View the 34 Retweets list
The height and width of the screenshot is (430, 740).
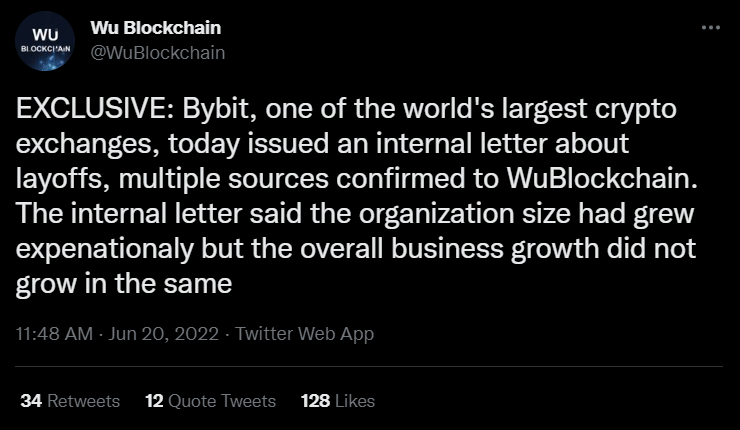point(70,401)
